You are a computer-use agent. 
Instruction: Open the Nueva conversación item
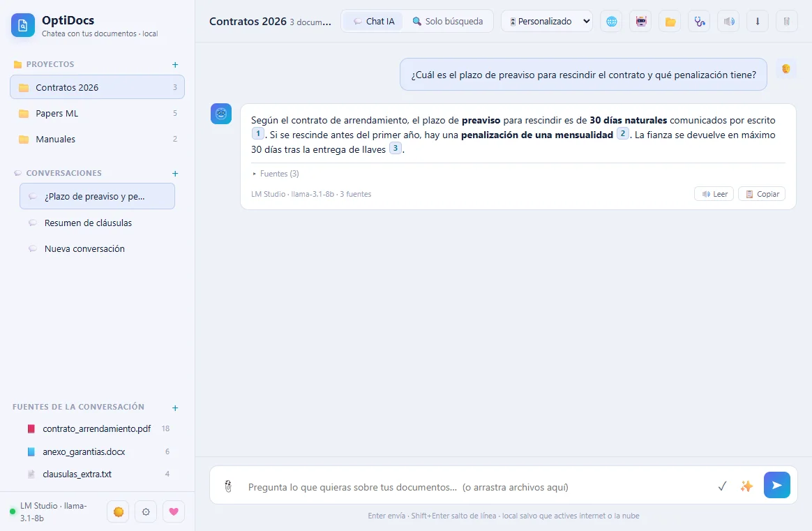click(x=98, y=248)
